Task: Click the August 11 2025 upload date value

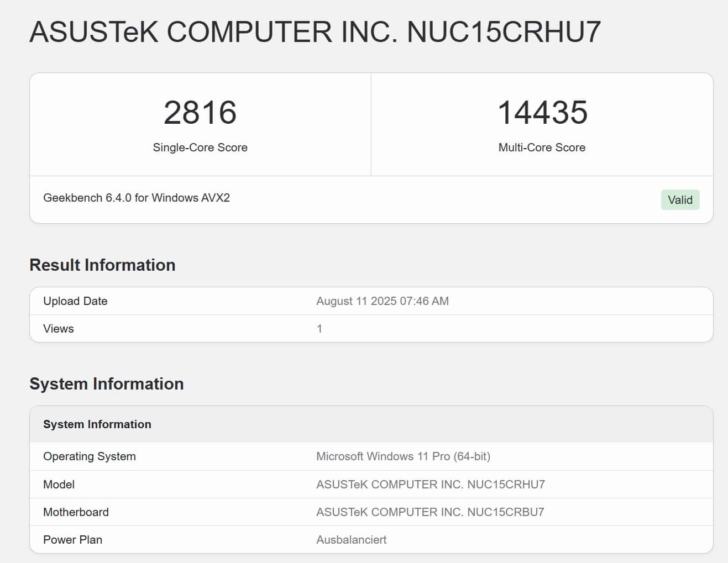Action: pos(383,301)
